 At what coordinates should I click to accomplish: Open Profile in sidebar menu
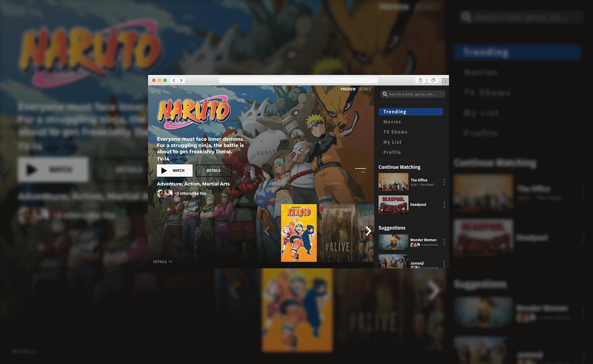392,153
